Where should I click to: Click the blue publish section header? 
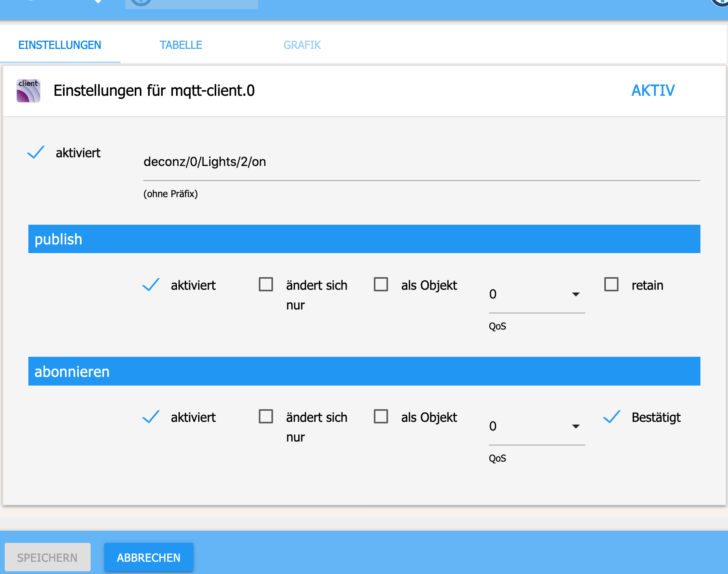click(364, 239)
